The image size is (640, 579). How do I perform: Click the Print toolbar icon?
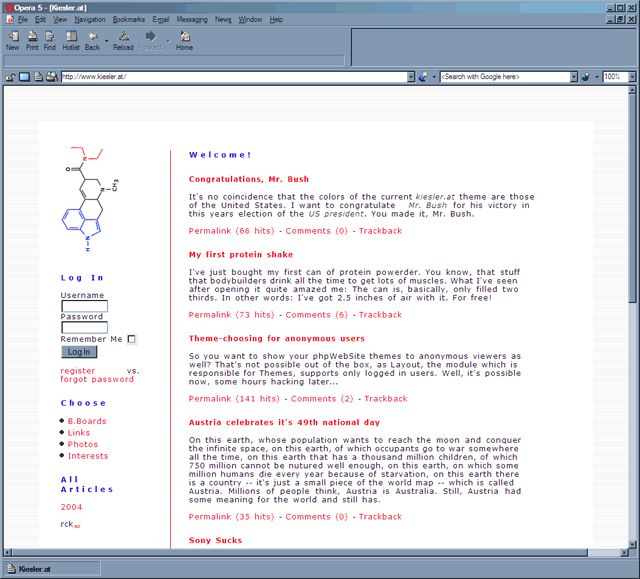(32, 37)
